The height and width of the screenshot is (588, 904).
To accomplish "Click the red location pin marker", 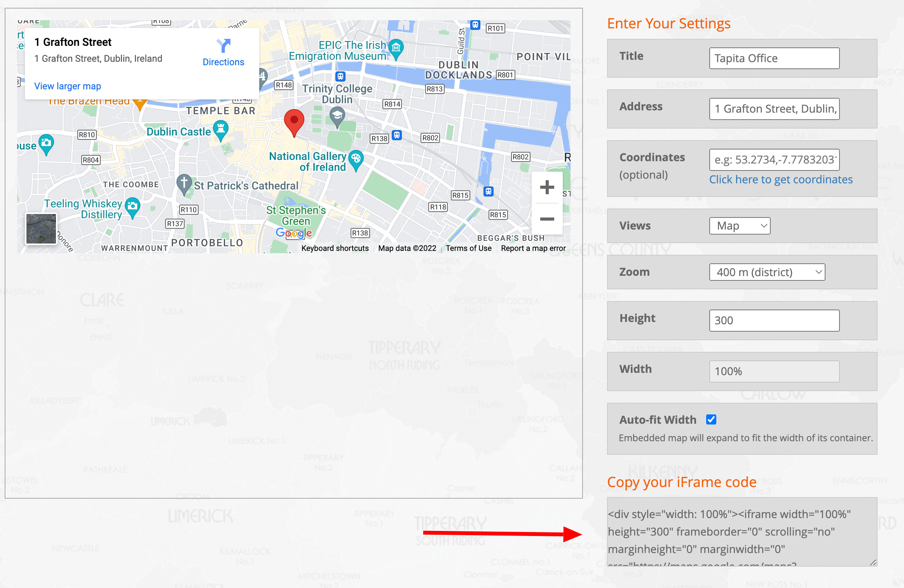I will coord(294,121).
